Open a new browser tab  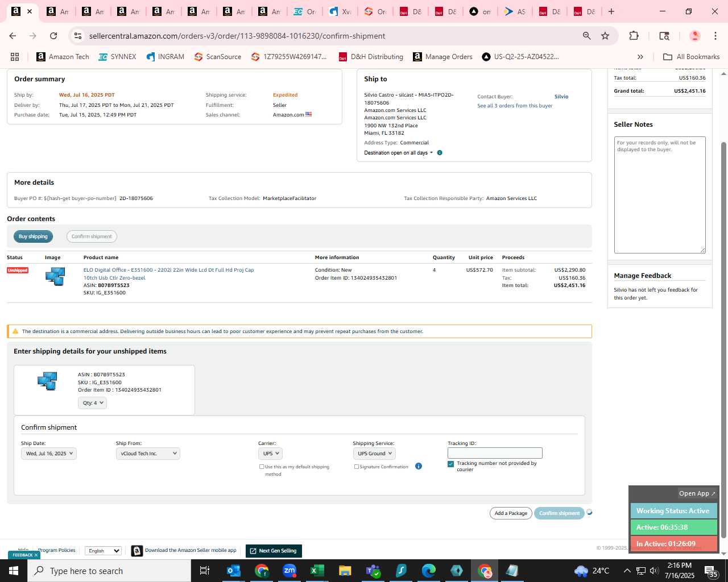pos(611,11)
